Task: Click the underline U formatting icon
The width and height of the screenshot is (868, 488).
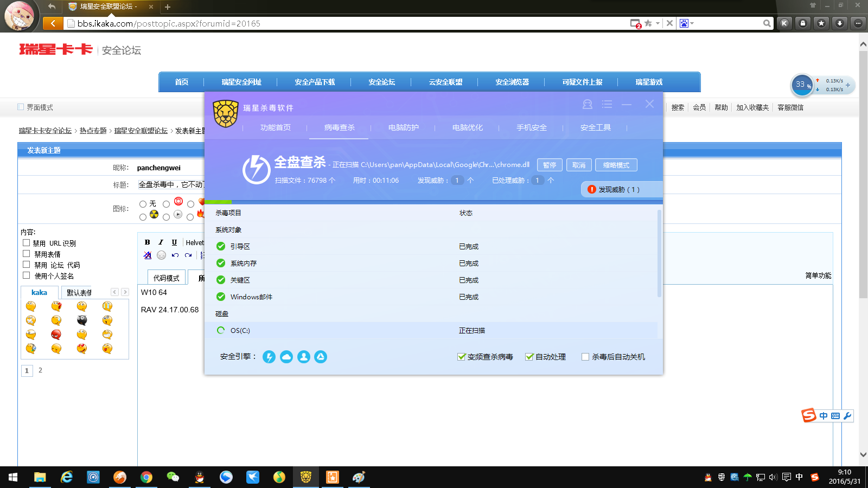Action: [174, 242]
